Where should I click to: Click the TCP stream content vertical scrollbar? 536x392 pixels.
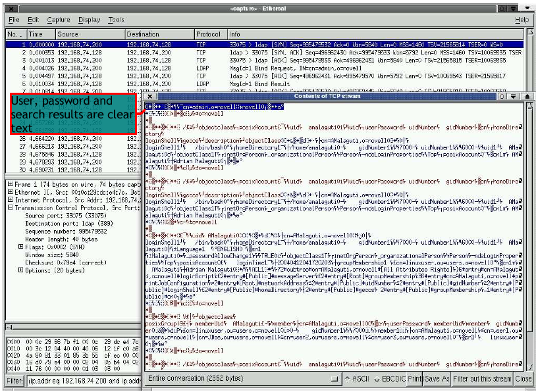(529, 236)
